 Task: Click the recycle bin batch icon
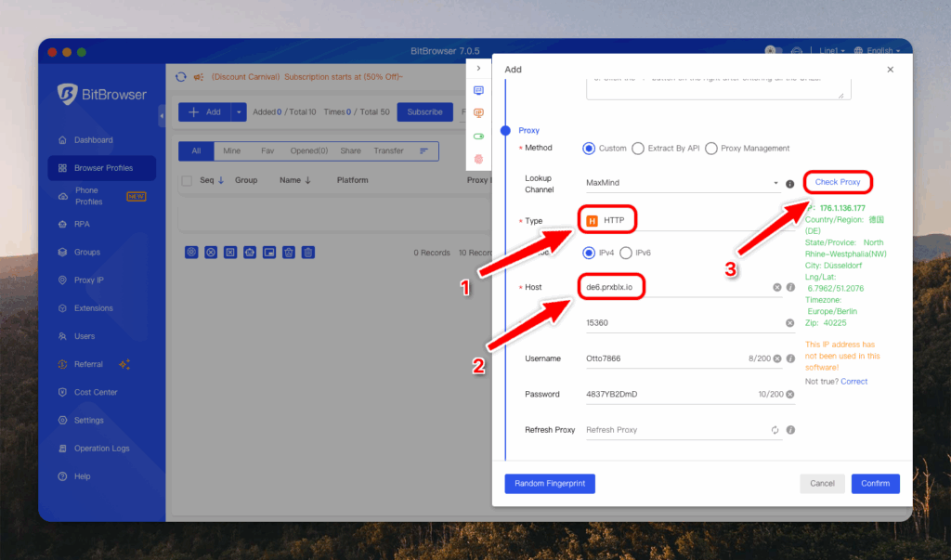pos(289,253)
